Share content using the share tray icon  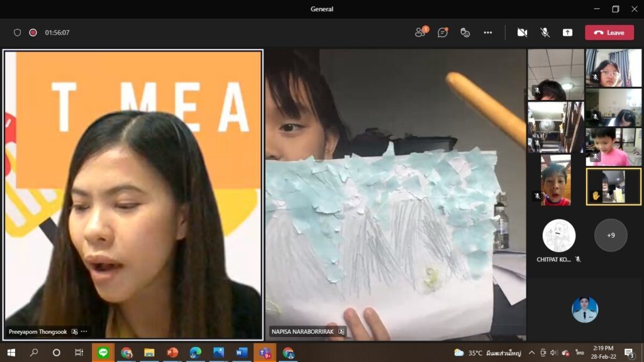[x=567, y=33]
